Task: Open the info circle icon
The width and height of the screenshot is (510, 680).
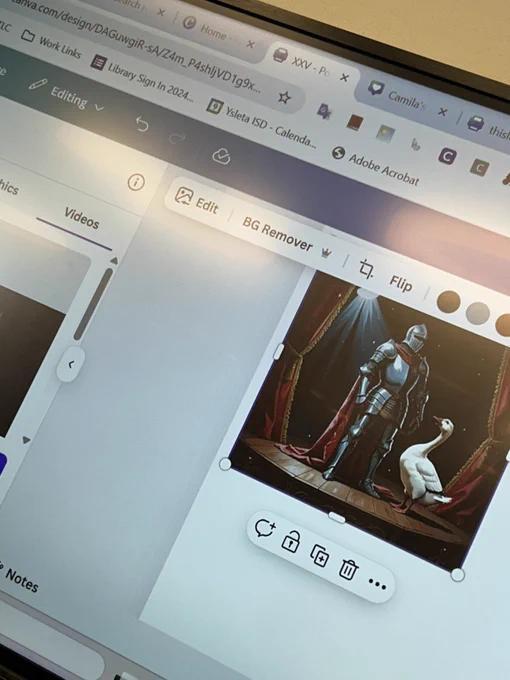Action: click(x=136, y=182)
